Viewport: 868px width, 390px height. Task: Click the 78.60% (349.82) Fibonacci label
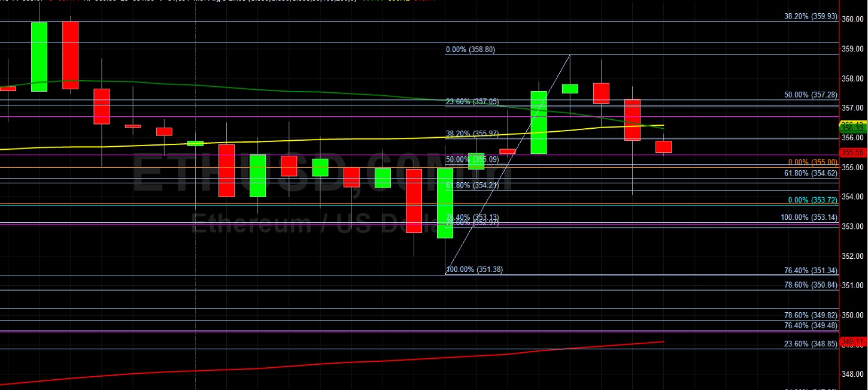tap(811, 315)
